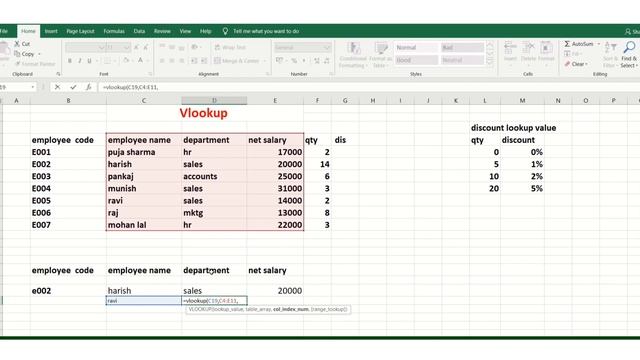Confirm formula with checkmark icon
Image resolution: width=640 pixels, height=360 pixels.
click(73, 87)
